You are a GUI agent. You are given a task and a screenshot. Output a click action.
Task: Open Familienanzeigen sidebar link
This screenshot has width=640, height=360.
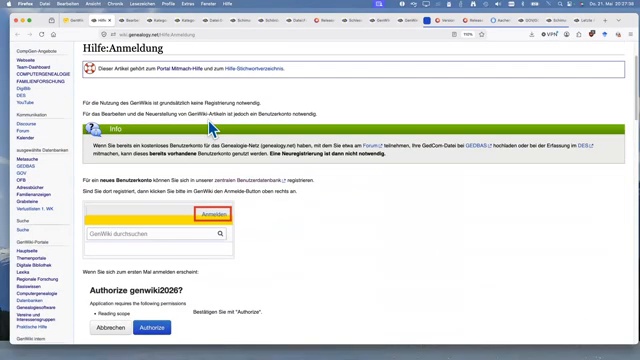[x=33, y=194]
